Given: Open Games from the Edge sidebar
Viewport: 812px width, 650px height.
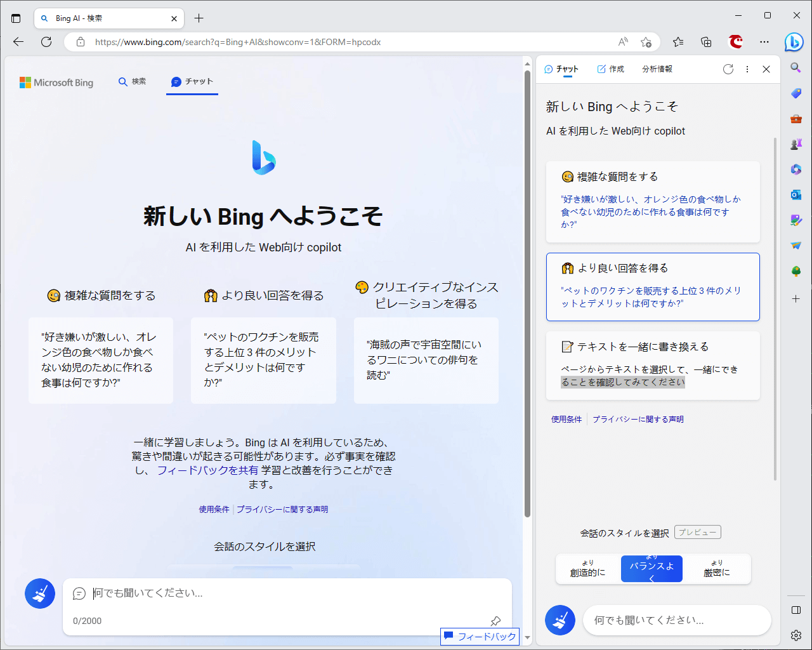Looking at the screenshot, I should (795, 143).
